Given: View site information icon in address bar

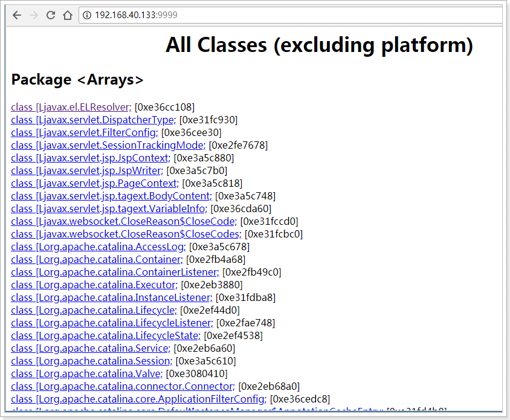Looking at the screenshot, I should 87,15.
